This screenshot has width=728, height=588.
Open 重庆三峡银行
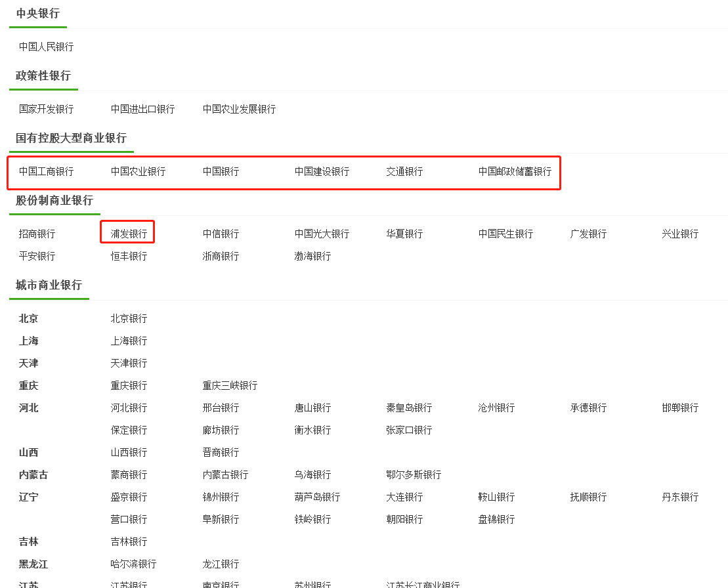click(x=230, y=386)
